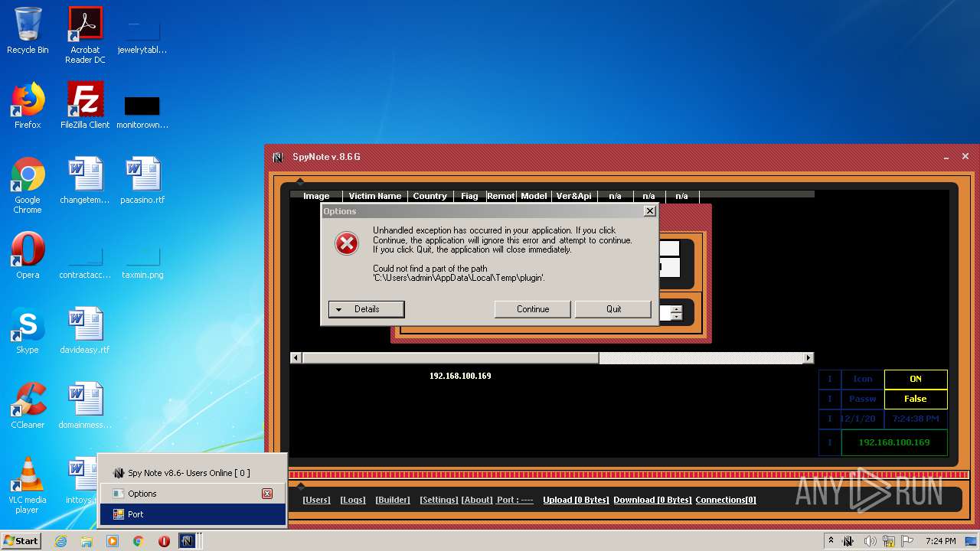
Task: Click the Image column header
Action: pos(316,196)
